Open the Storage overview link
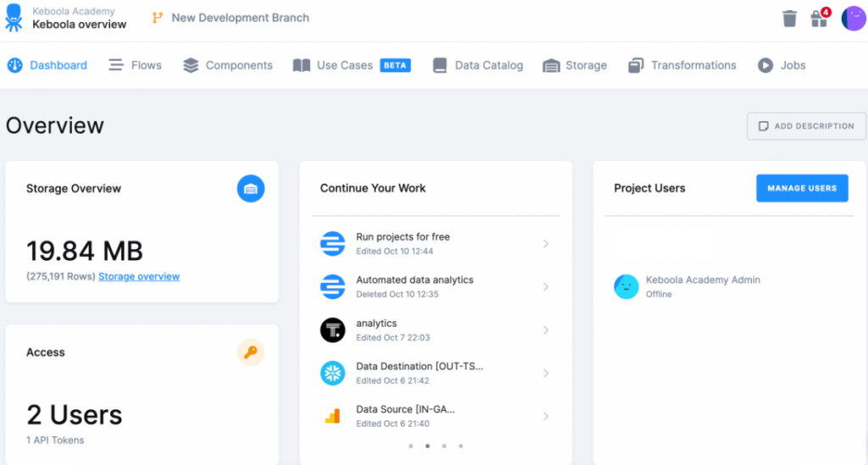The height and width of the screenshot is (465, 868). point(139,276)
